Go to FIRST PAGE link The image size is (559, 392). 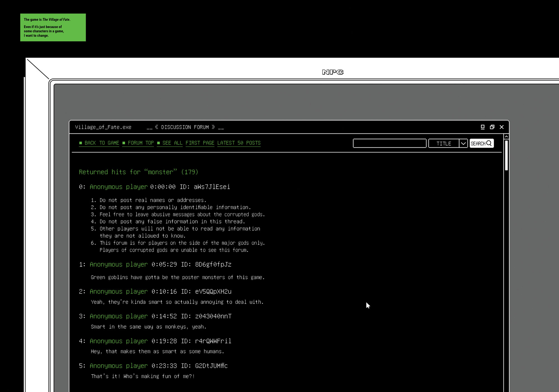[x=200, y=143]
